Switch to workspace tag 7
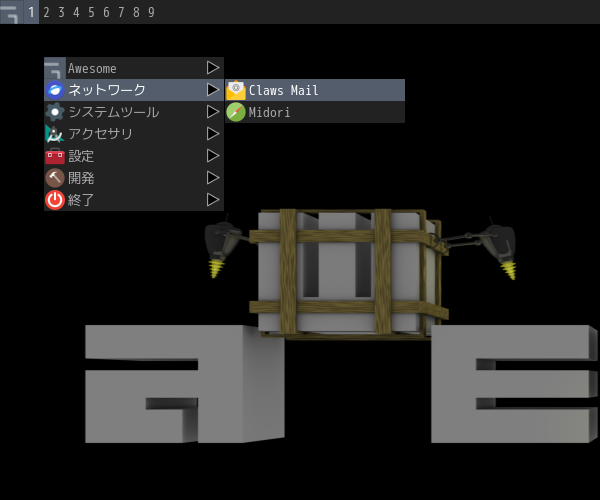Viewport: 600px width, 500px height. (121, 12)
